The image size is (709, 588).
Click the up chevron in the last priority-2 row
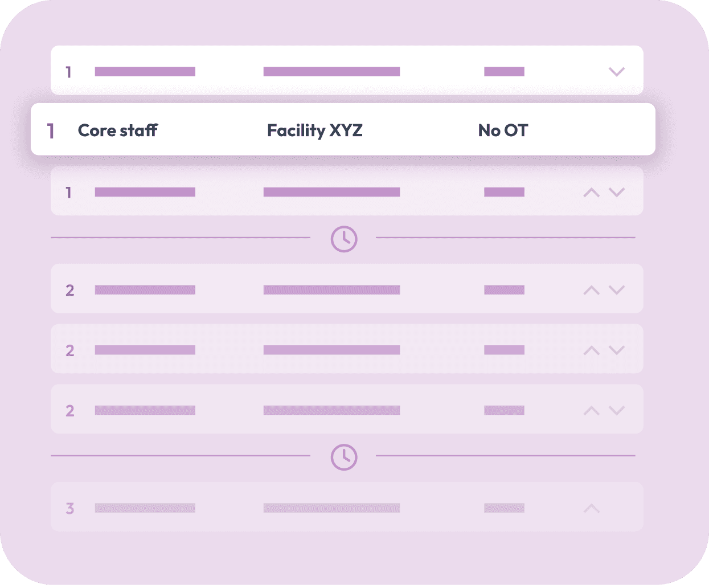(592, 411)
